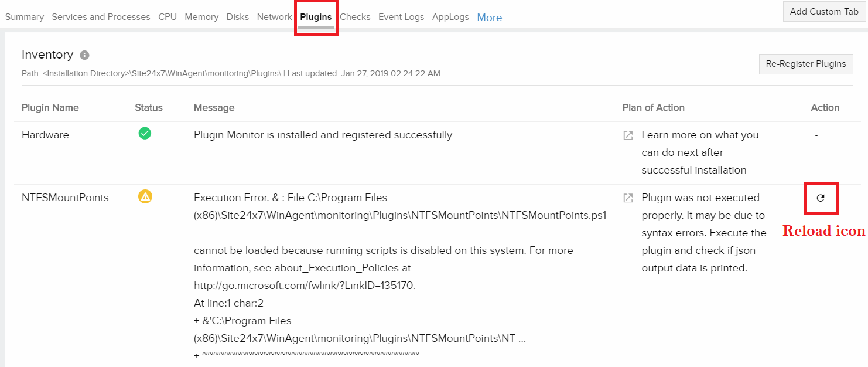This screenshot has width=868, height=367.
Task: Switch to the Memory tab
Action: pos(201,17)
